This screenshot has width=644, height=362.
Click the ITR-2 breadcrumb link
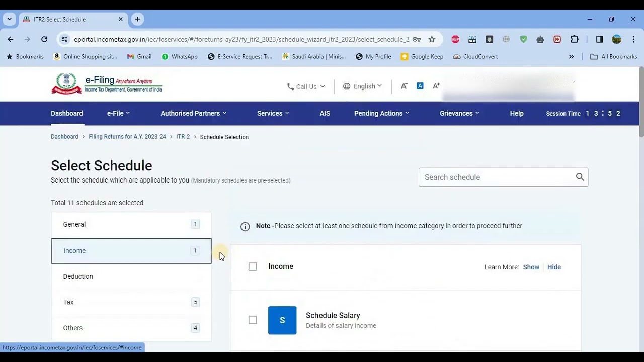[x=183, y=137]
